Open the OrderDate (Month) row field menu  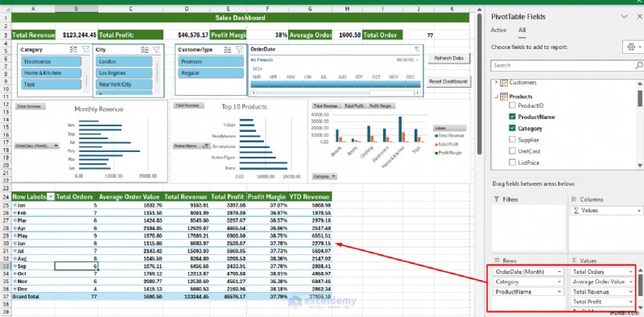[559, 272]
